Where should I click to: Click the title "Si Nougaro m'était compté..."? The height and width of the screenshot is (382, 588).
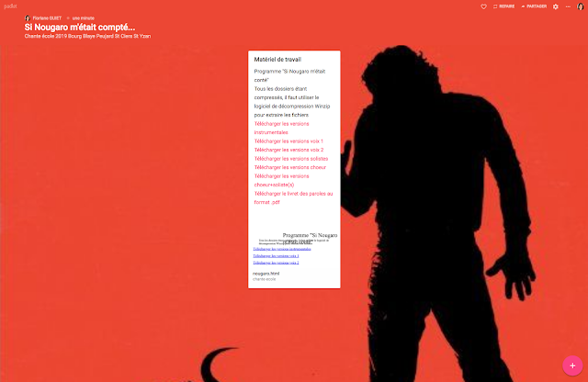pyautogui.click(x=80, y=27)
